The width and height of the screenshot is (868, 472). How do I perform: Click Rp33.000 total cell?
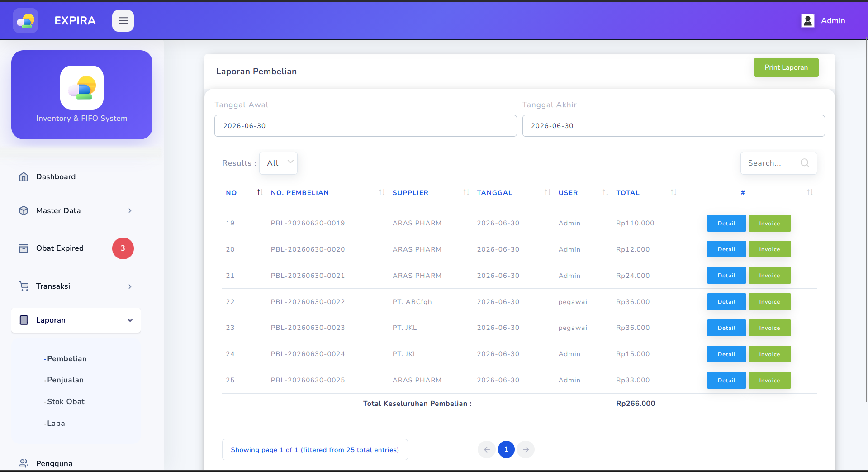(633, 380)
